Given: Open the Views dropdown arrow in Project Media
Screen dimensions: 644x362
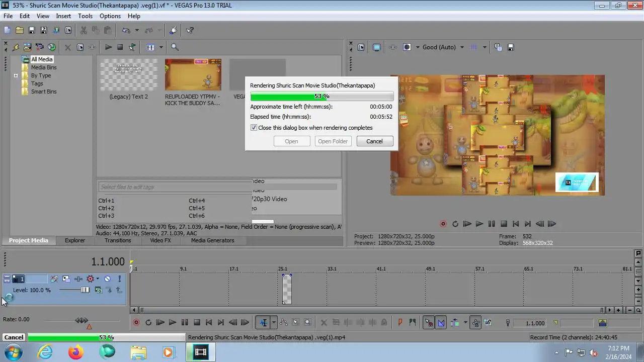Looking at the screenshot, I should (x=161, y=47).
